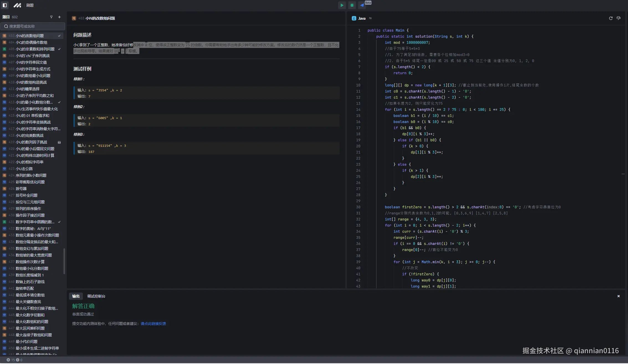The height and width of the screenshot is (364, 628).
Task: Toggle the left sidebar panel icon
Action: coord(5,5)
